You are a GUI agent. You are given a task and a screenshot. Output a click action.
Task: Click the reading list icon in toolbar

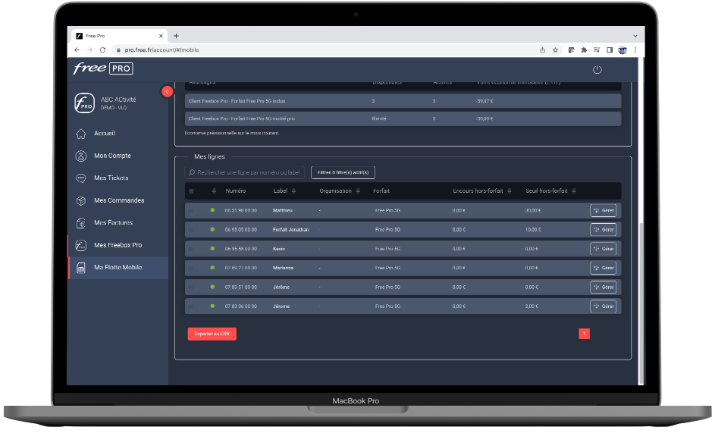click(x=597, y=50)
